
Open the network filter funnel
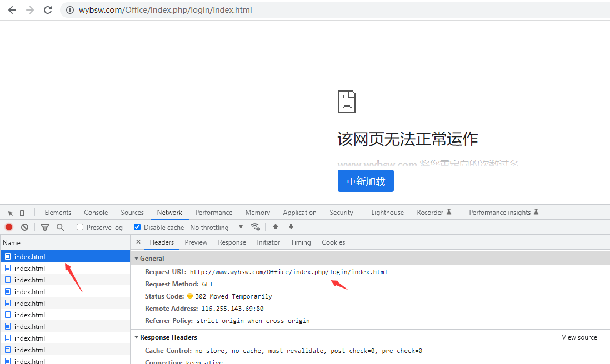(45, 228)
